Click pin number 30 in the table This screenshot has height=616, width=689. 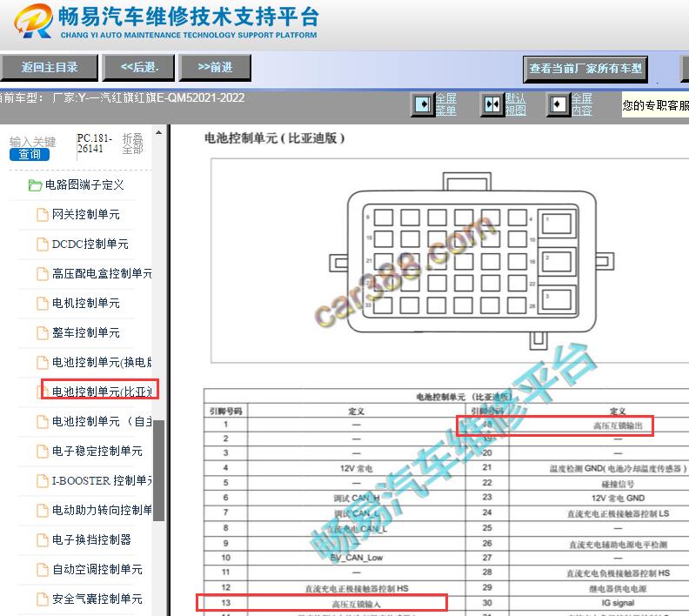487,603
